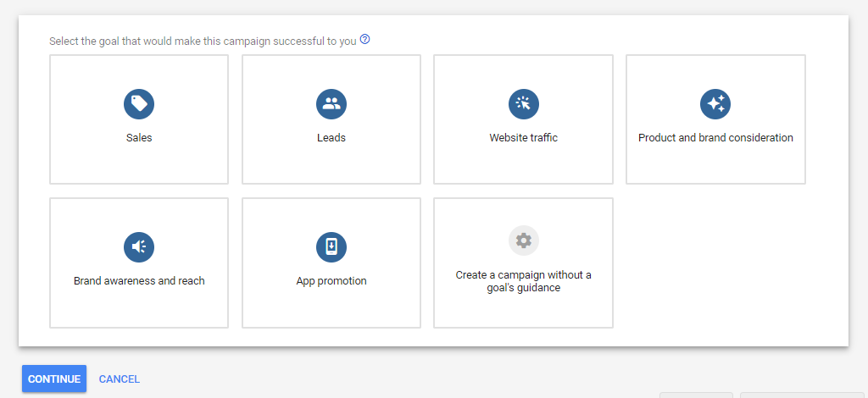Click the Sales price tag icon
Screen dimensions: 868x398
pyautogui.click(x=139, y=104)
